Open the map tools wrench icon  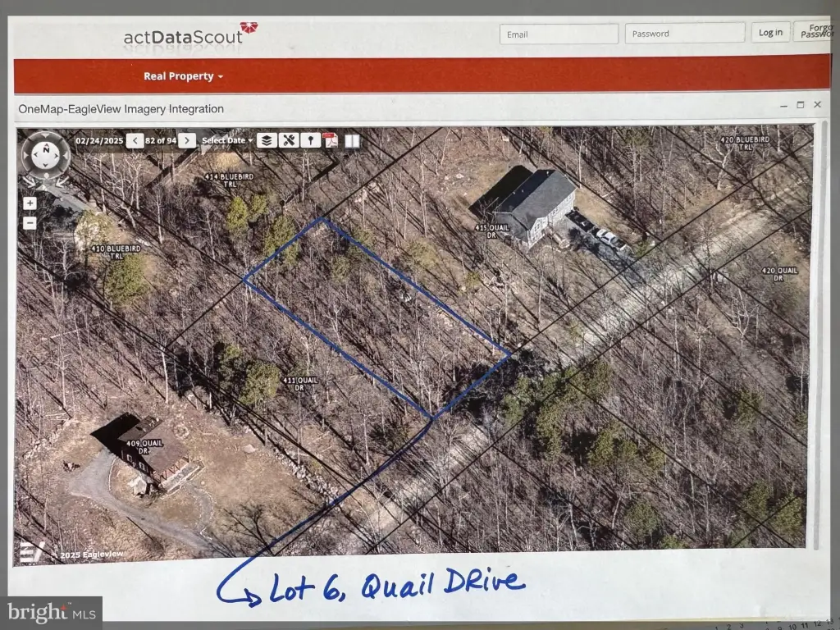pos(288,140)
